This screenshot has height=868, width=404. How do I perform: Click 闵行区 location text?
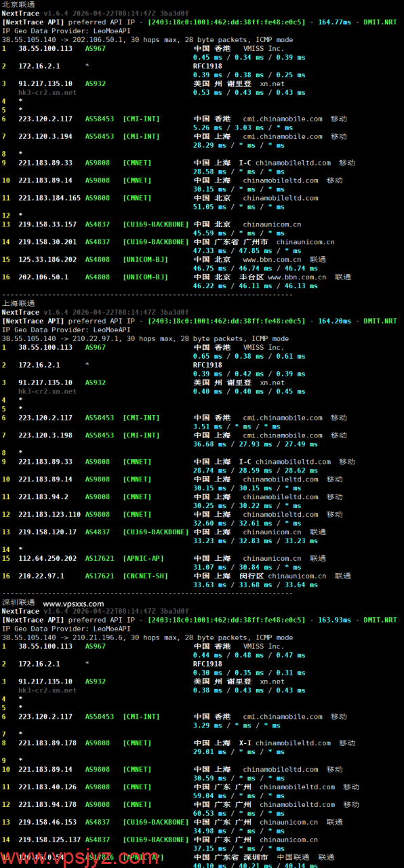(252, 576)
